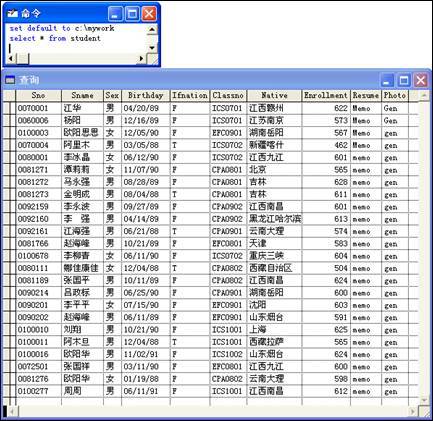Click the Classno column header
Image resolution: width=433 pixels, height=421 pixels.
pos(228,96)
